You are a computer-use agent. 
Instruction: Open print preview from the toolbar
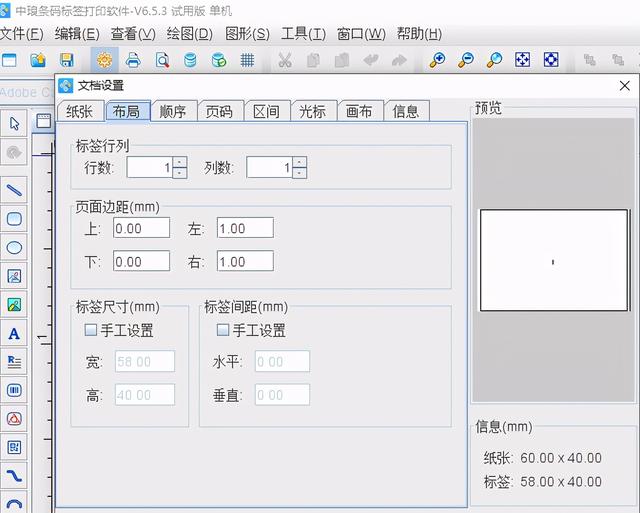tap(161, 61)
